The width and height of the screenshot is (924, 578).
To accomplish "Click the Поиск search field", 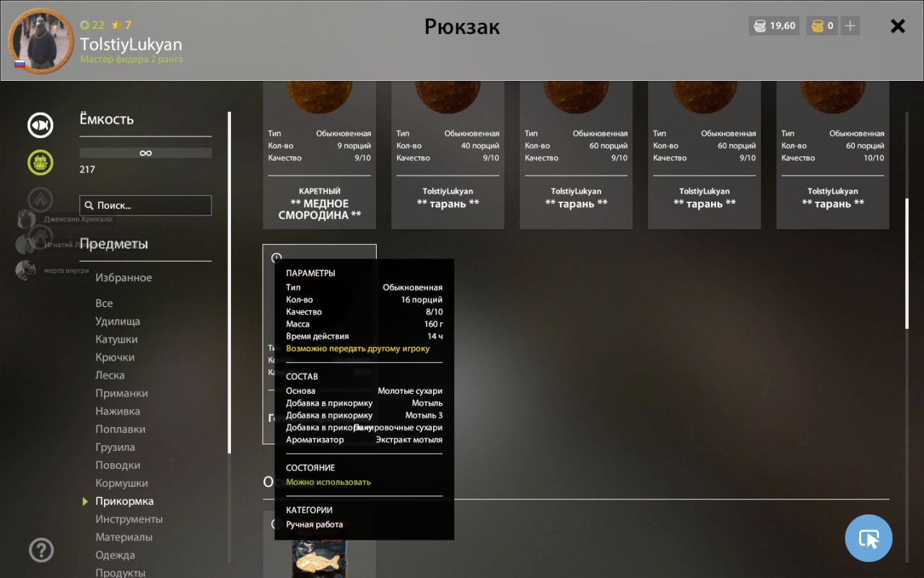I will 146,205.
